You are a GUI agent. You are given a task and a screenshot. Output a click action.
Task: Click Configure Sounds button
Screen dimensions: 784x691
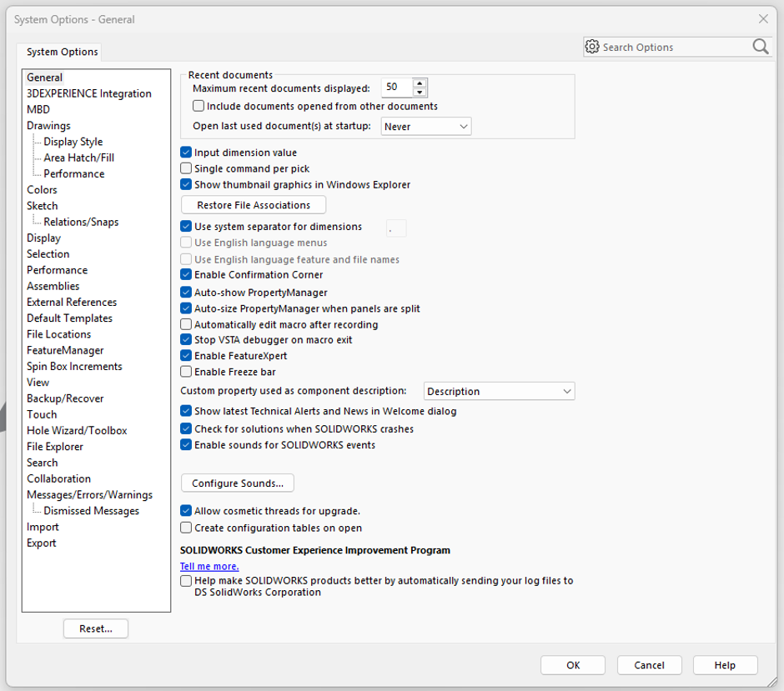click(238, 483)
